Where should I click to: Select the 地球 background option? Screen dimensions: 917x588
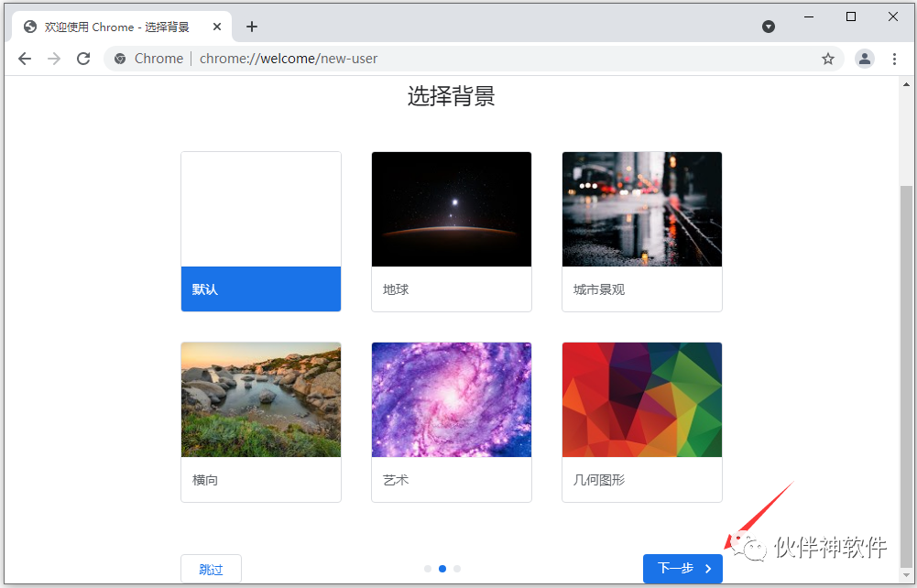(451, 209)
